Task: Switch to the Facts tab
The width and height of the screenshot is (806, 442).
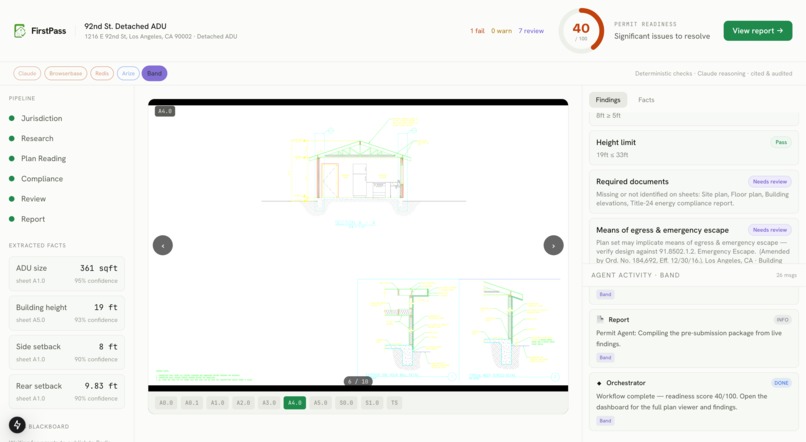Action: (x=646, y=100)
